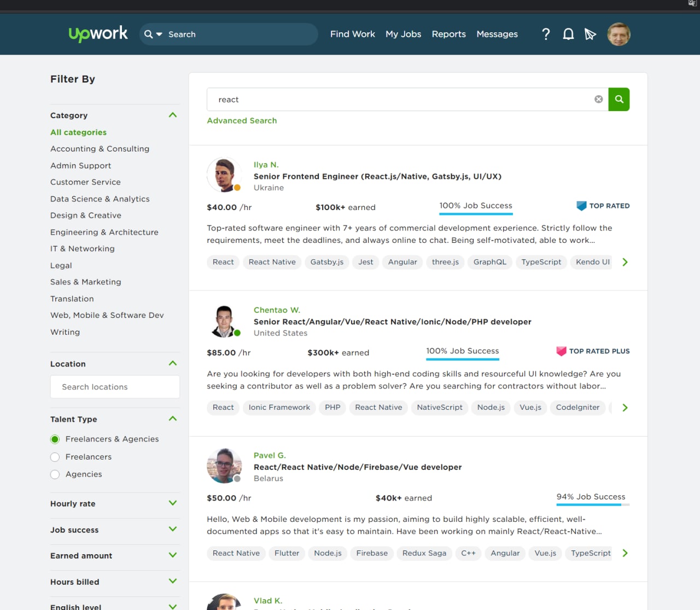Image resolution: width=700 pixels, height=610 pixels.
Task: Filter by Legal category
Action: 61,265
